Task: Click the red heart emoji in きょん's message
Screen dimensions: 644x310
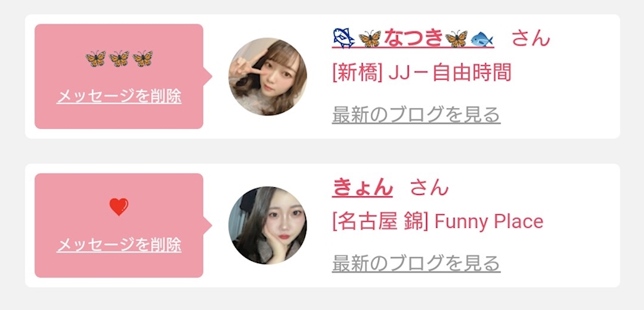Action: coord(119,206)
